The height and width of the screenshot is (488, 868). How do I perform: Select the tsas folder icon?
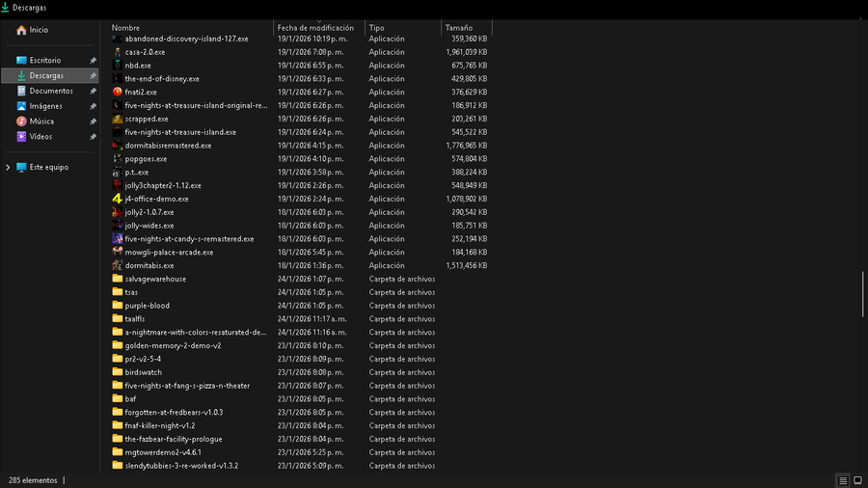pos(118,292)
